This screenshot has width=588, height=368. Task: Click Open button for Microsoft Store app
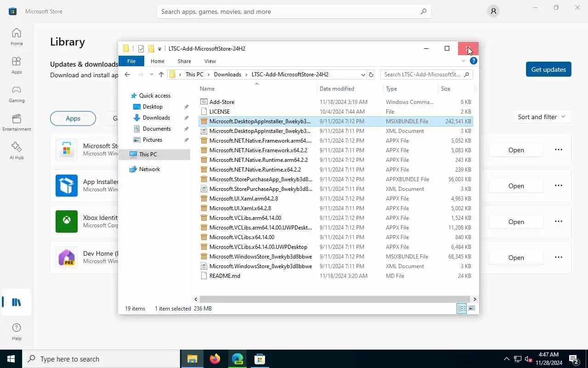click(x=516, y=150)
